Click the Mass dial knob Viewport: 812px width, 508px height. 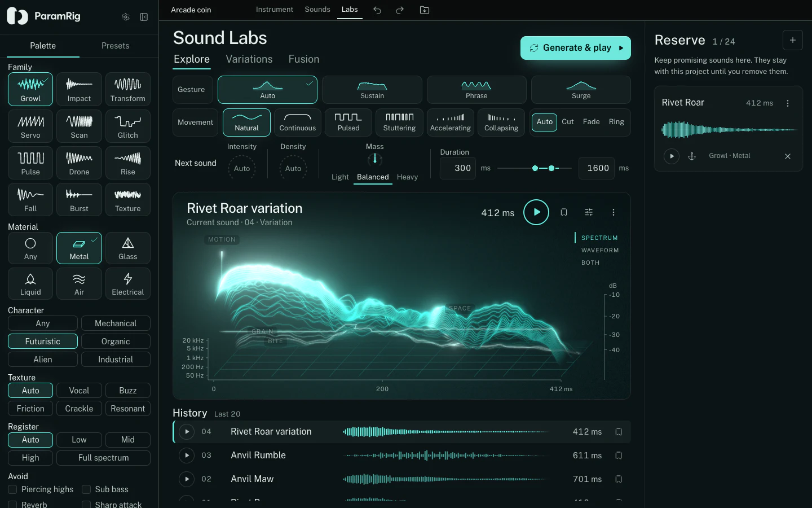coord(374,159)
